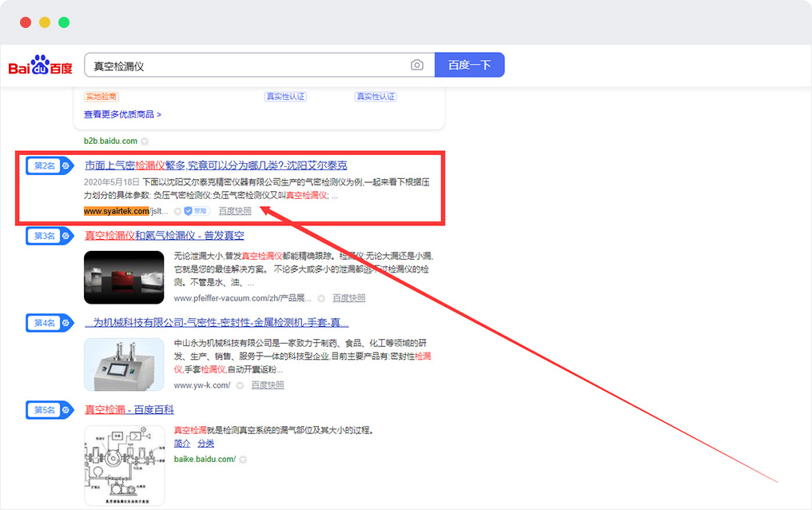Click the snippet text starting 2020年5月18日
Viewport: 812px width, 510px height.
257,189
